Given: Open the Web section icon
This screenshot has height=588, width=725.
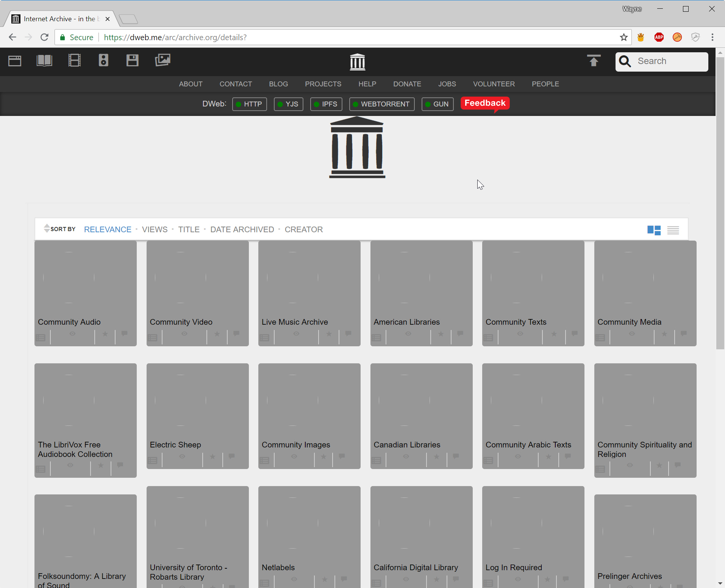Looking at the screenshot, I should coord(15,61).
